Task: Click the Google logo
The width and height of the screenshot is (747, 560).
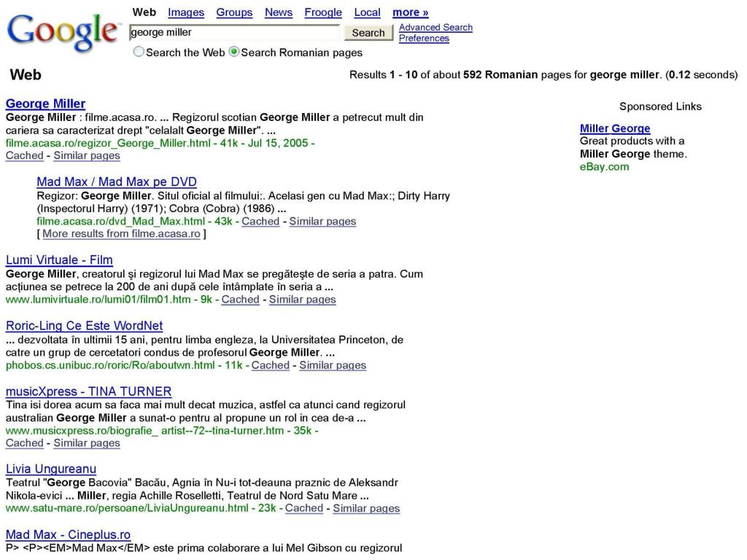Action: (x=63, y=32)
